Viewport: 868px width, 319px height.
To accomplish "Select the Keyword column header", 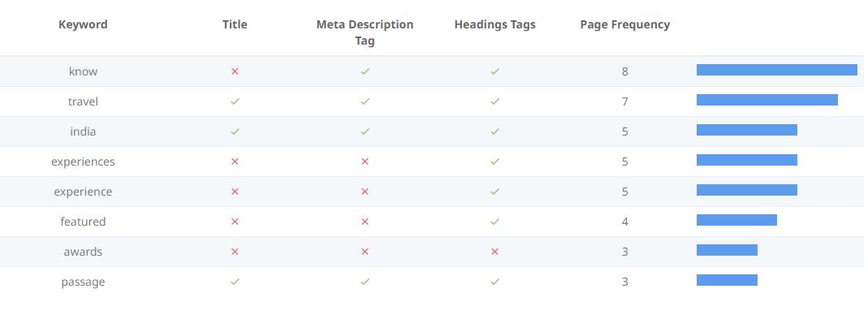I will coord(83,24).
